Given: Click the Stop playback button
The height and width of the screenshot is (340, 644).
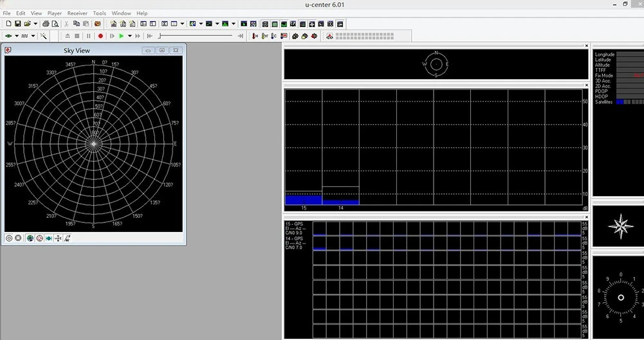Looking at the screenshot, I should click(77, 36).
